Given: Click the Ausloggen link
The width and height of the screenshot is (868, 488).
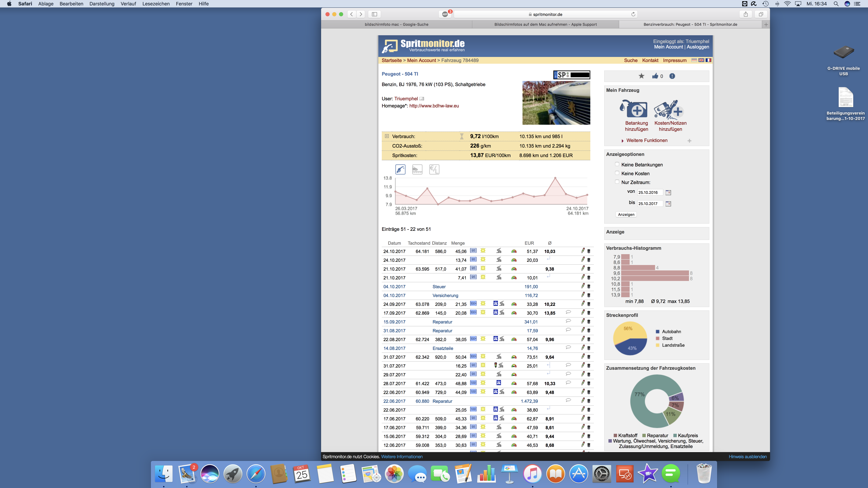Looking at the screenshot, I should (698, 47).
